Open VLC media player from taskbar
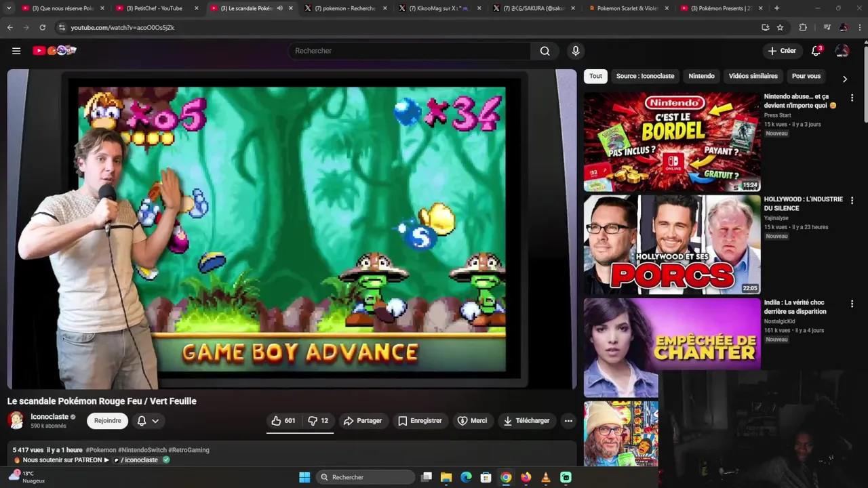The image size is (868, 488). tap(546, 477)
